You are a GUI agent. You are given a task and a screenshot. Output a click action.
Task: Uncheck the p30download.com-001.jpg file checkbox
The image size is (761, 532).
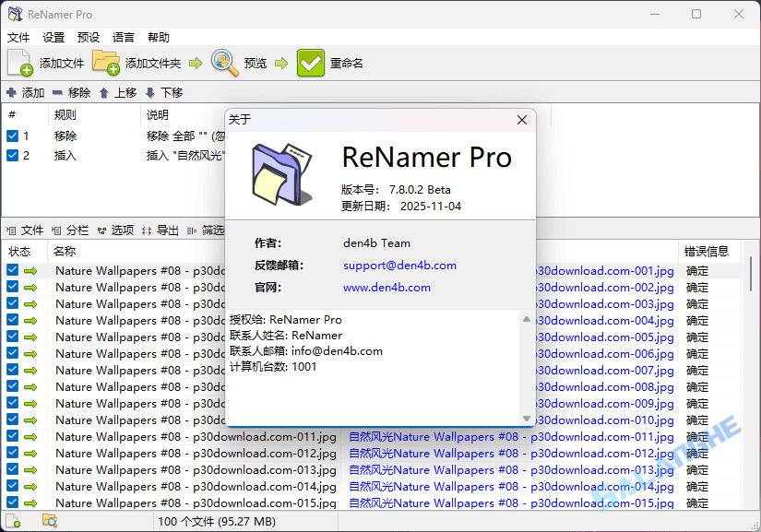point(13,269)
